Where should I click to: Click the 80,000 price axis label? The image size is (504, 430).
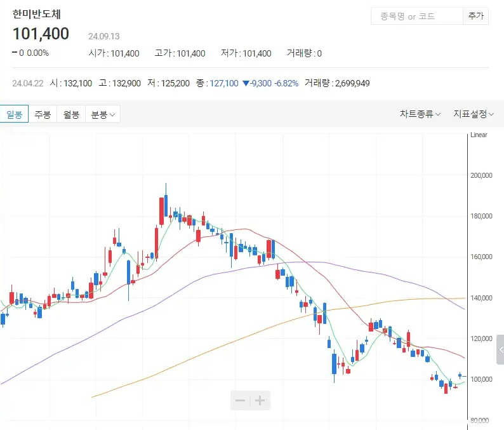point(480,420)
